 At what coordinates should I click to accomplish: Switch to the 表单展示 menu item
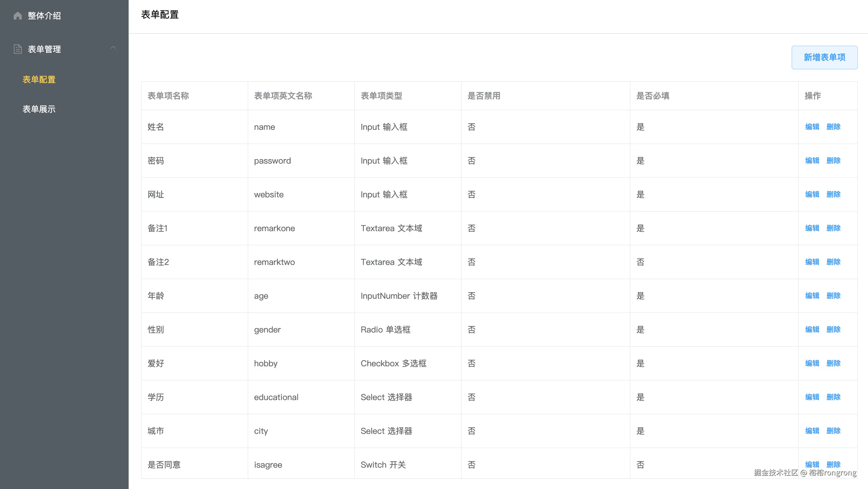[39, 109]
